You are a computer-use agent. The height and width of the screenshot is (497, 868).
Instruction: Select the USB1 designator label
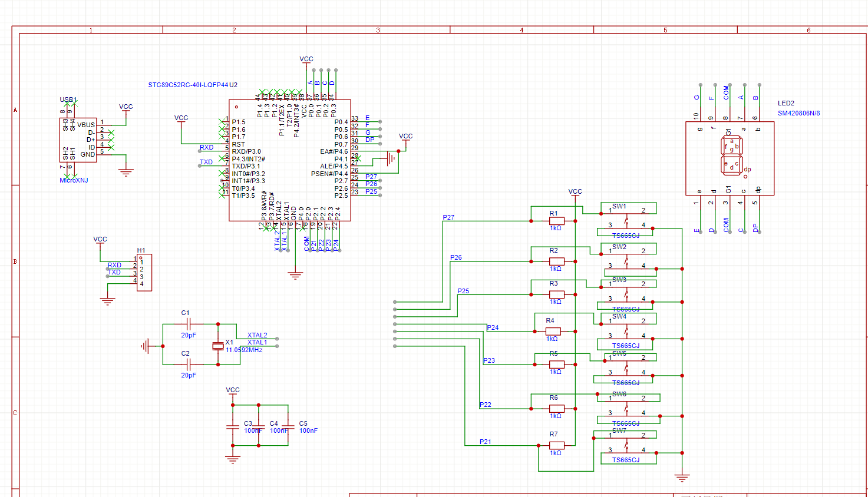coord(68,100)
